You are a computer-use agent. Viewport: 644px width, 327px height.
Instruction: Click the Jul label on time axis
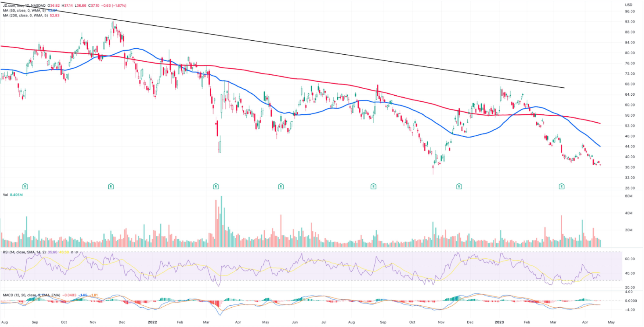click(324, 322)
